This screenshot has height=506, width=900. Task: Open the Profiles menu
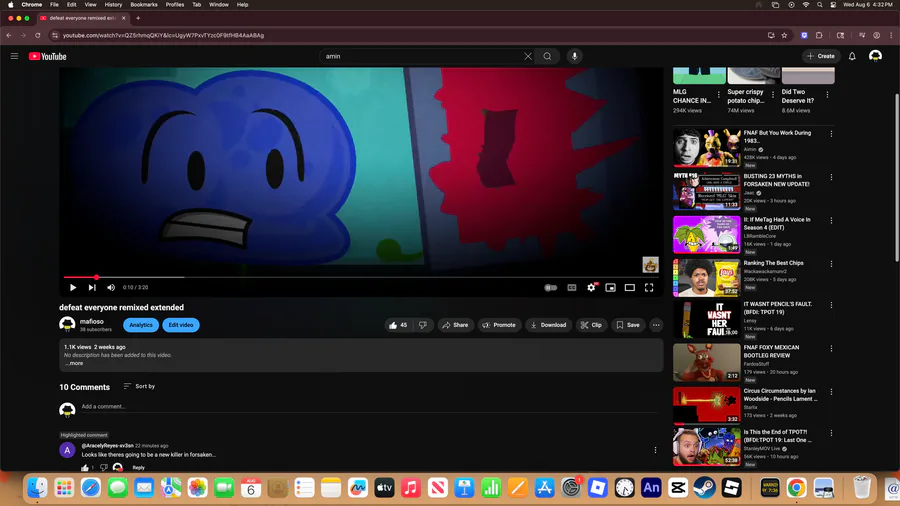click(174, 5)
